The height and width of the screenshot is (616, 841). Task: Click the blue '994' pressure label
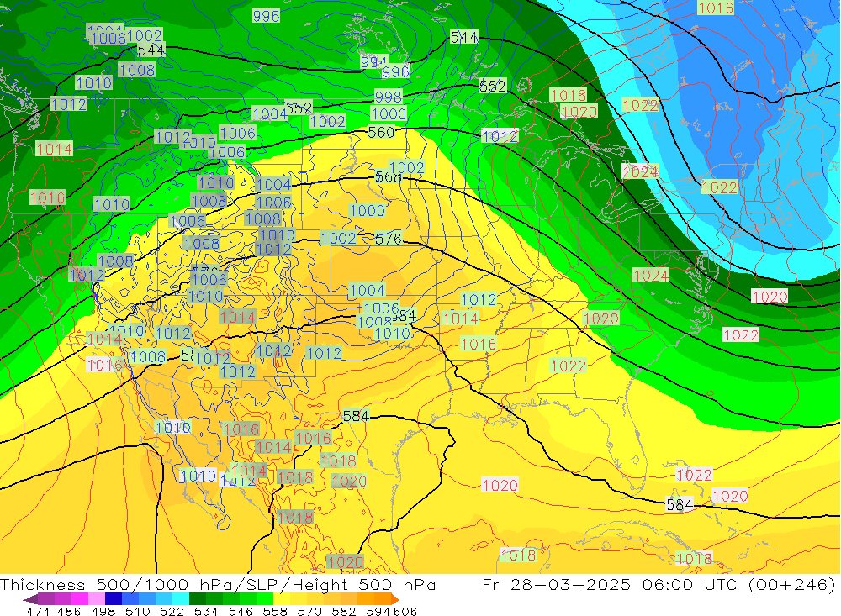coord(373,62)
